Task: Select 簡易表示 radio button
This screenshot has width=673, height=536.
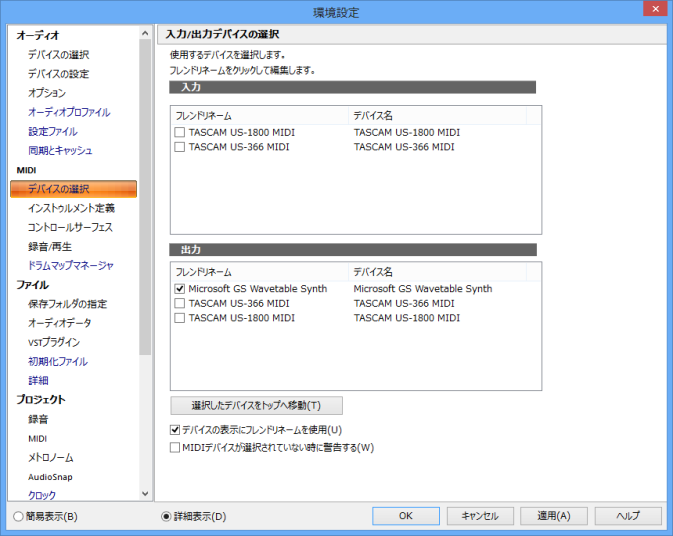Action: 18,516
